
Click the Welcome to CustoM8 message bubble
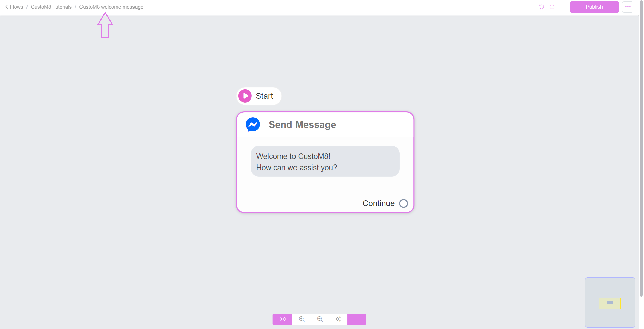pyautogui.click(x=325, y=161)
